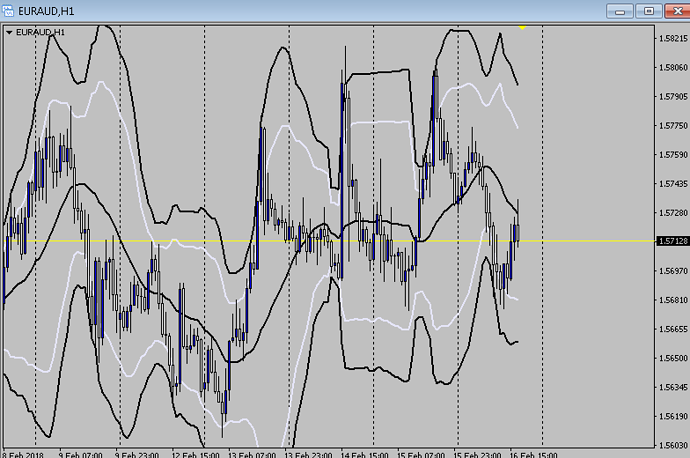Click the 13 Feb 23:00 time label

pos(308,454)
